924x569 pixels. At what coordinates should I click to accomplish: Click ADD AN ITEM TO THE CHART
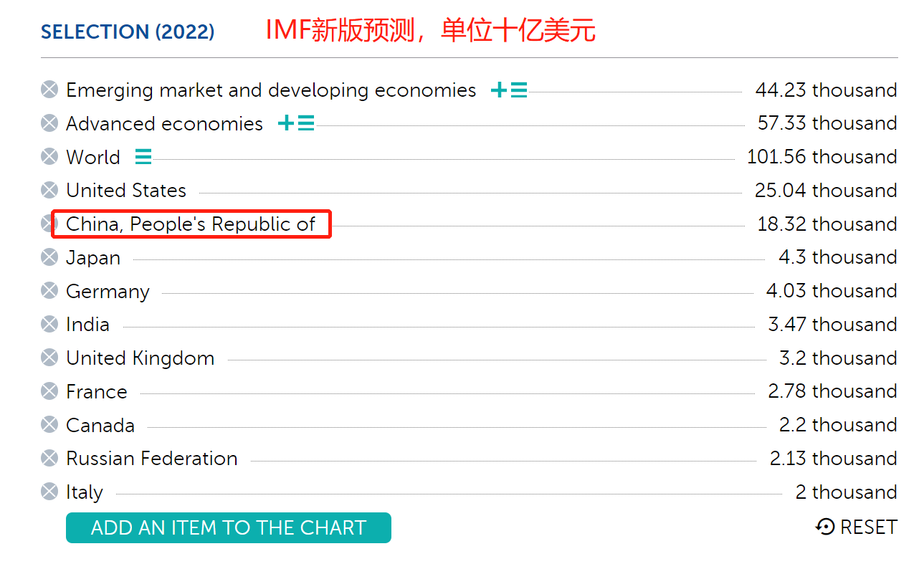(x=228, y=528)
